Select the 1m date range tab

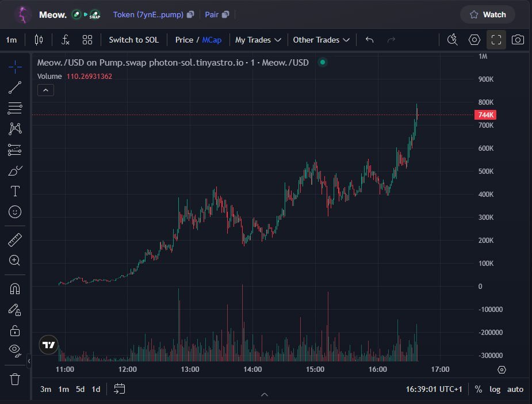coord(63,389)
